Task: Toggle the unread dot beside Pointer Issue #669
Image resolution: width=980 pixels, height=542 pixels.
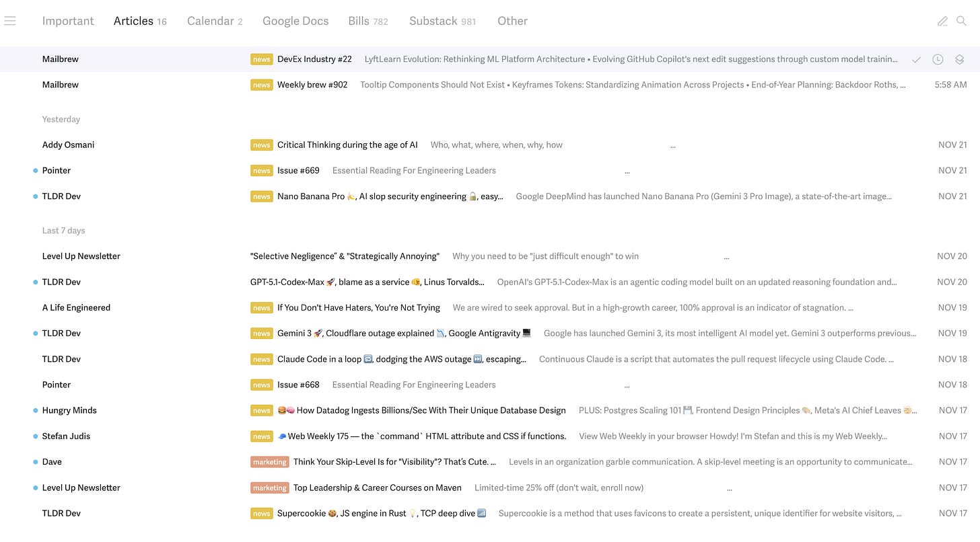Action: coord(35,170)
